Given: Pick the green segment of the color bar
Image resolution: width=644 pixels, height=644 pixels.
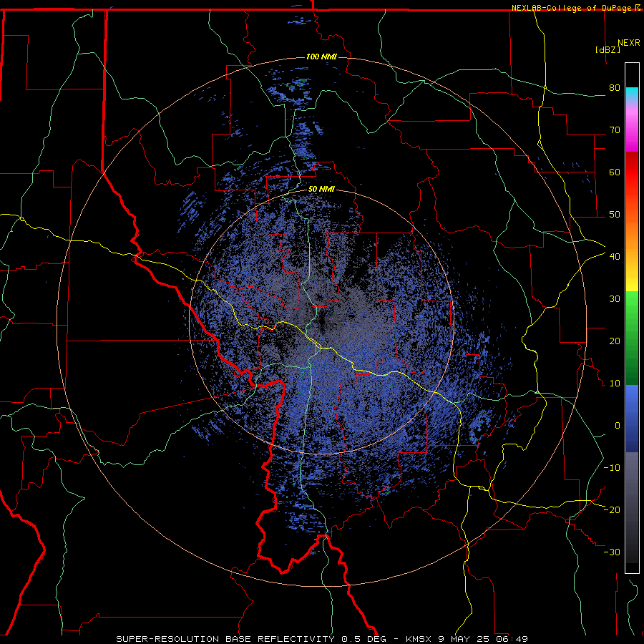Looking at the screenshot, I should tap(632, 338).
